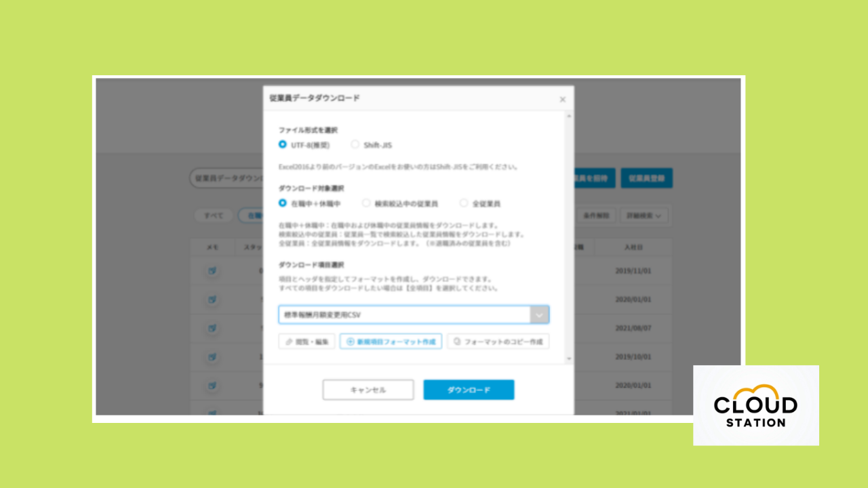Image resolution: width=868 pixels, height=488 pixels.
Task: Click the dialog scrollbar's down arrow
Action: (569, 359)
